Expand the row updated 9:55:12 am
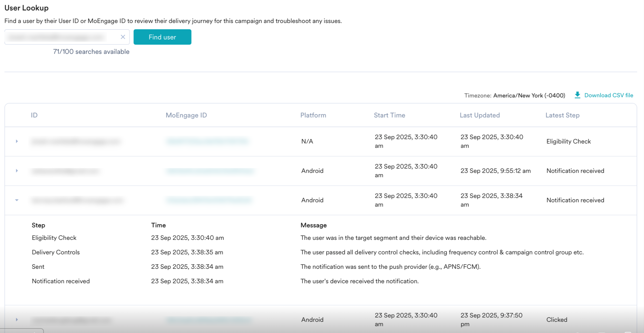644x333 pixels. tap(17, 171)
